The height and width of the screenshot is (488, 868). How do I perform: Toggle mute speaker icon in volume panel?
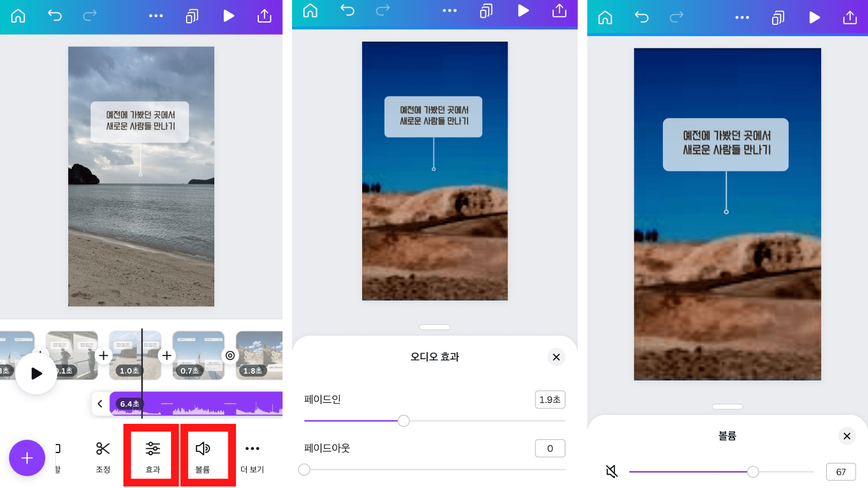point(612,472)
